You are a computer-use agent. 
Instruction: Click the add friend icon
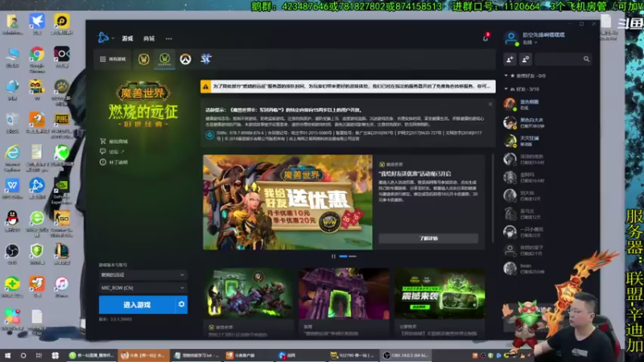pos(510,60)
